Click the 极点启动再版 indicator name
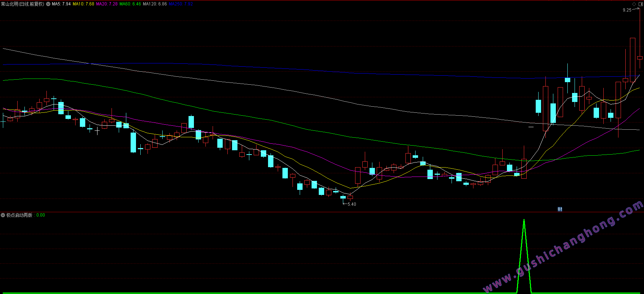This screenshot has height=294, width=644. coord(19,215)
